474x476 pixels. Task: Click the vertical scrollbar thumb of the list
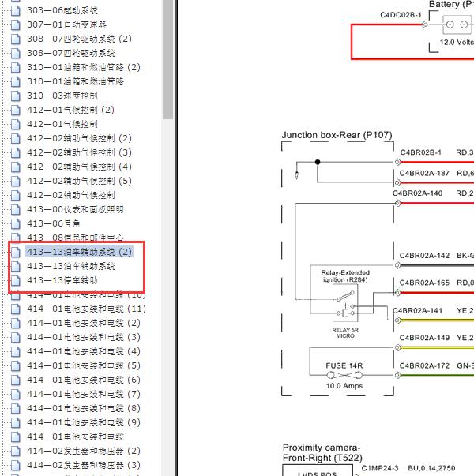click(x=167, y=59)
